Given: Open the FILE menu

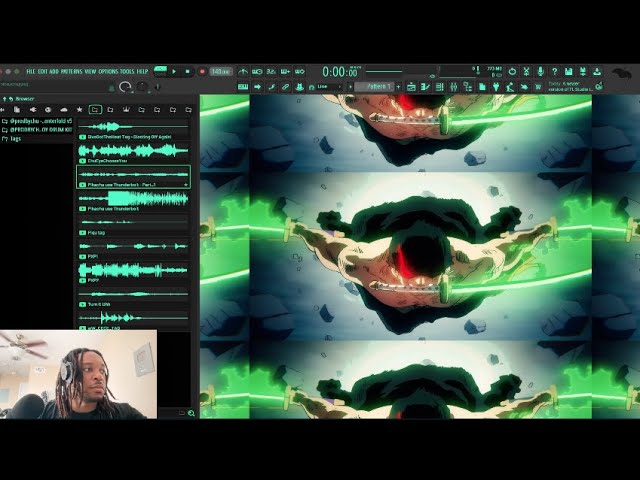Looking at the screenshot, I should [31, 71].
